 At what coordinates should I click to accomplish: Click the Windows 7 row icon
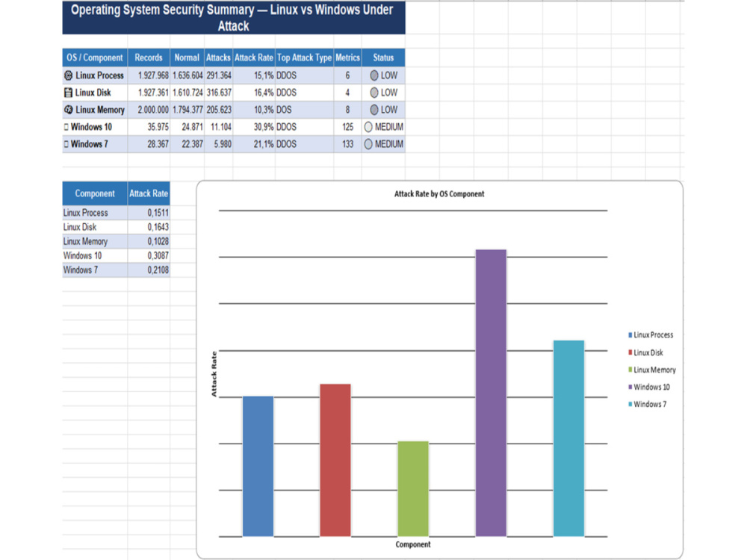66,144
